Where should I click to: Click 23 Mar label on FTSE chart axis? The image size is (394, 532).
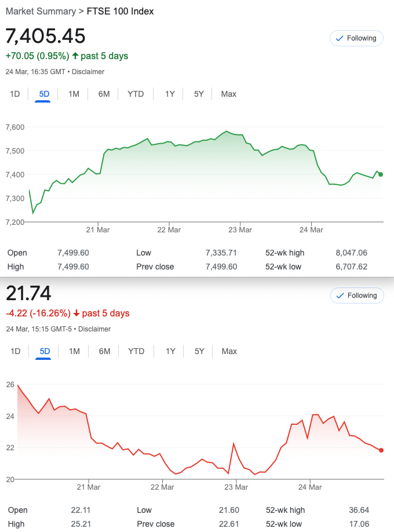[x=240, y=229]
